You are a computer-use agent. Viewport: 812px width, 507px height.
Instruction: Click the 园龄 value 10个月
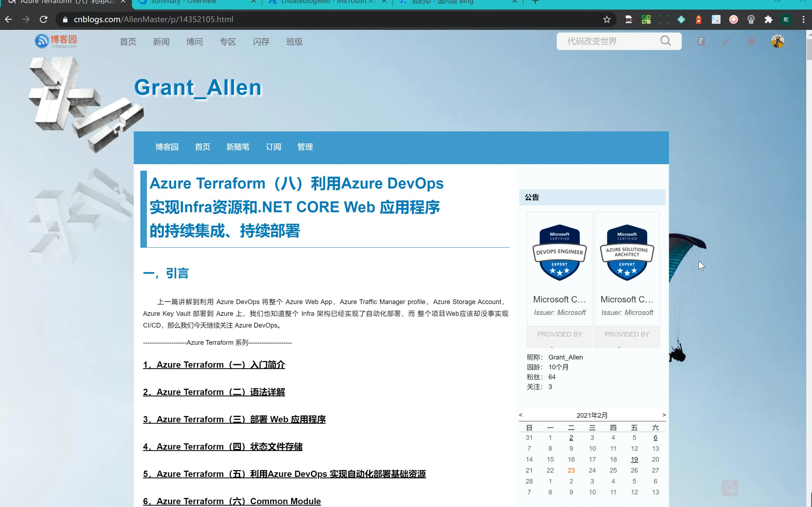click(558, 367)
